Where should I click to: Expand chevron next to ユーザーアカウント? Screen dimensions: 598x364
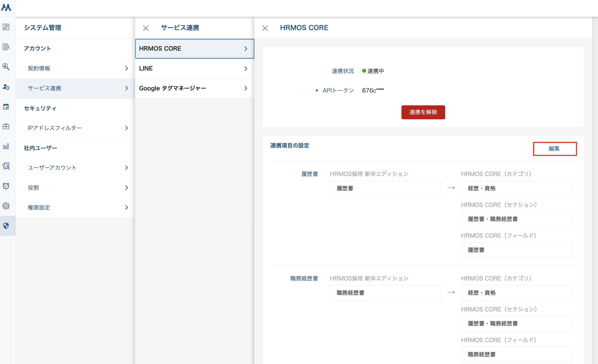[127, 168]
